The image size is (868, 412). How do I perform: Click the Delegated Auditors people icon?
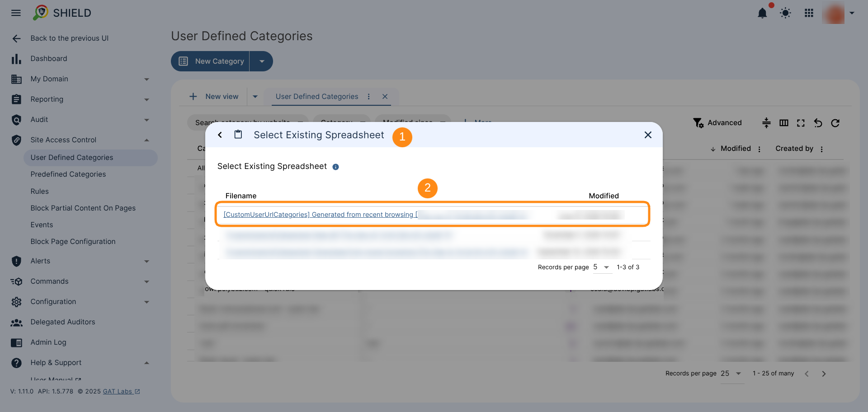pos(16,323)
